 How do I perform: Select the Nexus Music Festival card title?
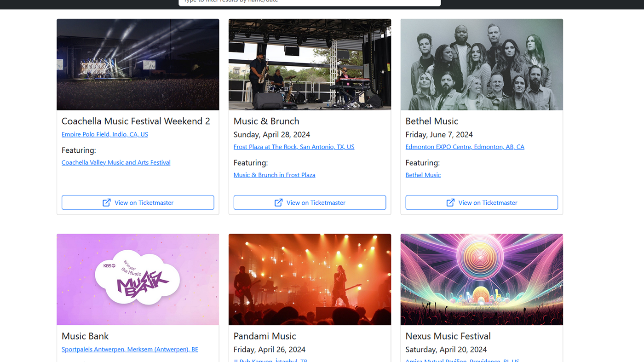pos(448,336)
